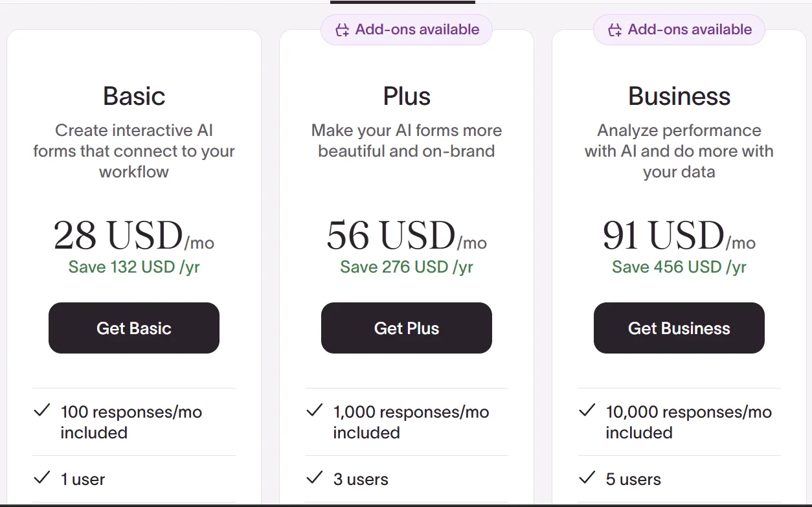Click the checkmark beside 100 responses/mo included
This screenshot has width=812, height=507.
pyautogui.click(x=42, y=411)
